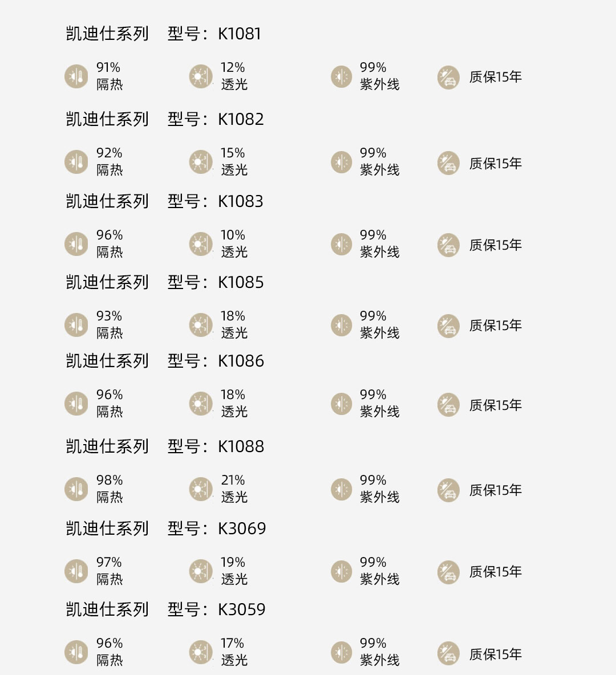Click the thermometer icon beside 96% in K1086
The image size is (616, 675).
coord(76,404)
